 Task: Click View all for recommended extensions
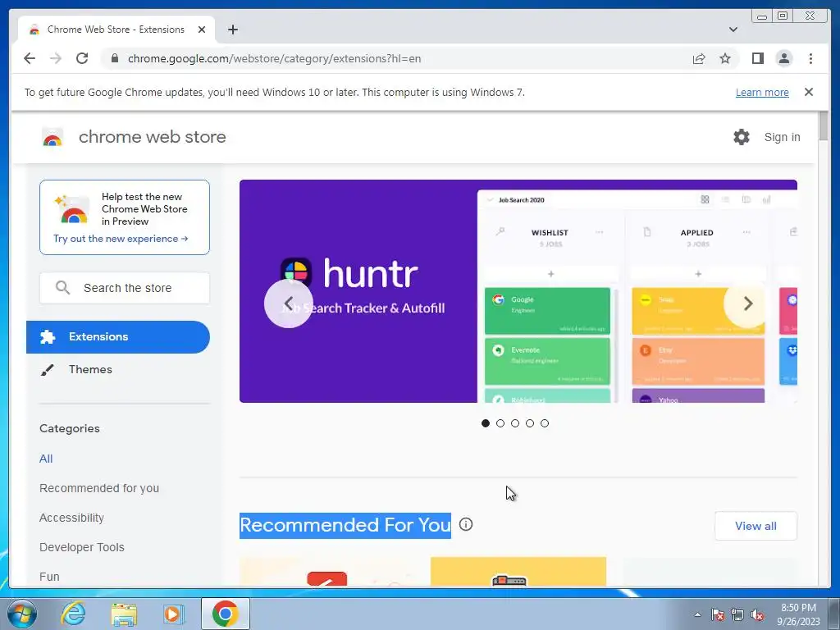[x=756, y=526]
